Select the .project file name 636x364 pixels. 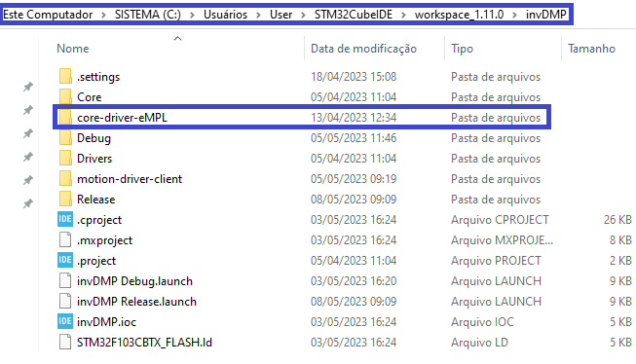[96, 261]
